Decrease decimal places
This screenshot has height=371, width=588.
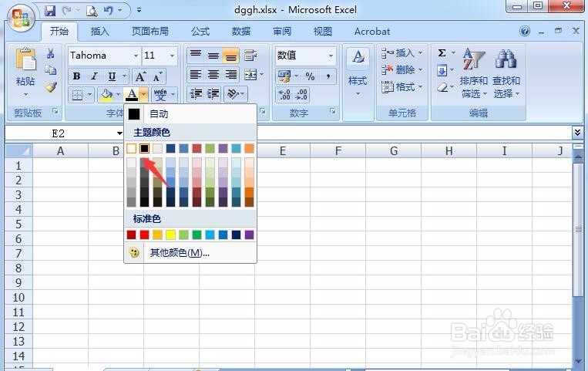point(301,94)
